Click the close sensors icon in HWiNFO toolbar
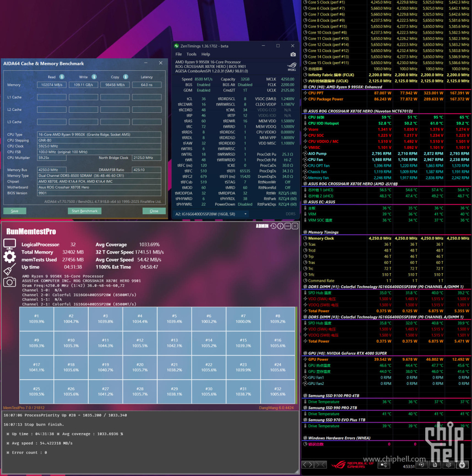The image size is (472, 476). pos(462,465)
